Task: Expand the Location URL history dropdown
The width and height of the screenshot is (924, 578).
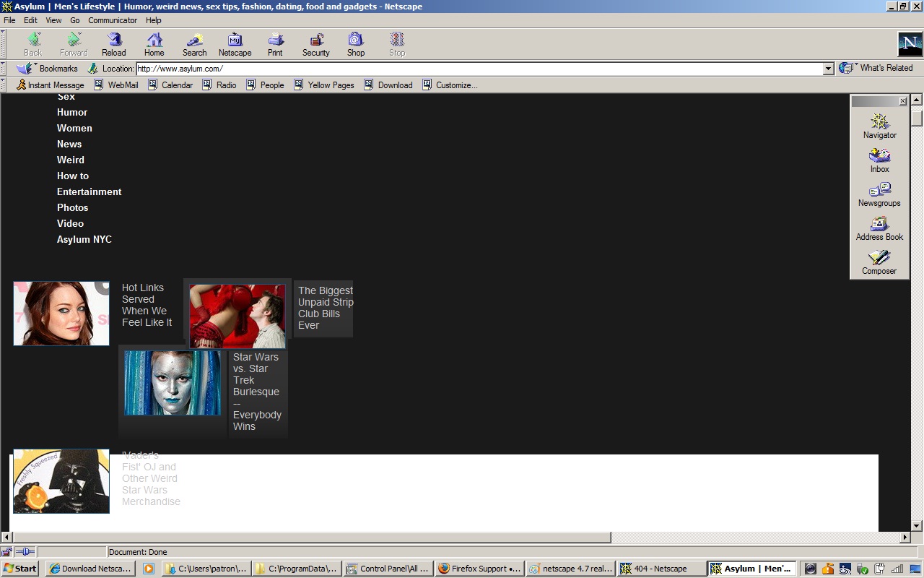Action: tap(828, 69)
